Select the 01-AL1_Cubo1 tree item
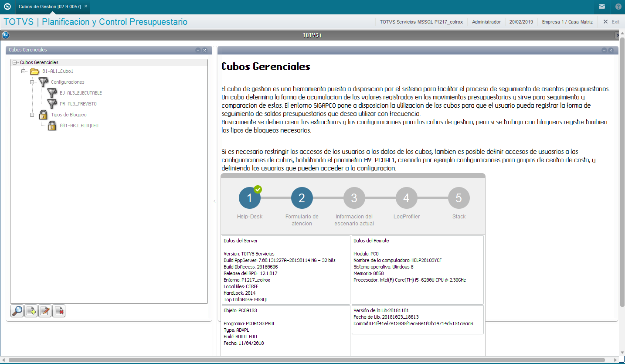625x364 pixels. [58, 71]
